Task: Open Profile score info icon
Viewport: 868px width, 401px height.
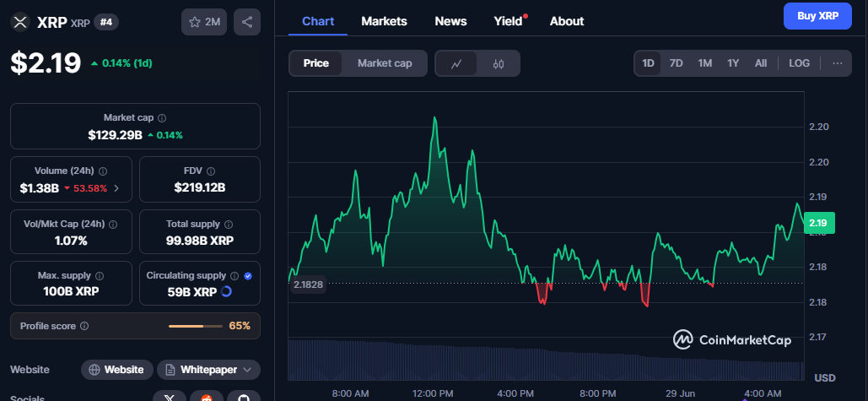Action: (x=84, y=326)
